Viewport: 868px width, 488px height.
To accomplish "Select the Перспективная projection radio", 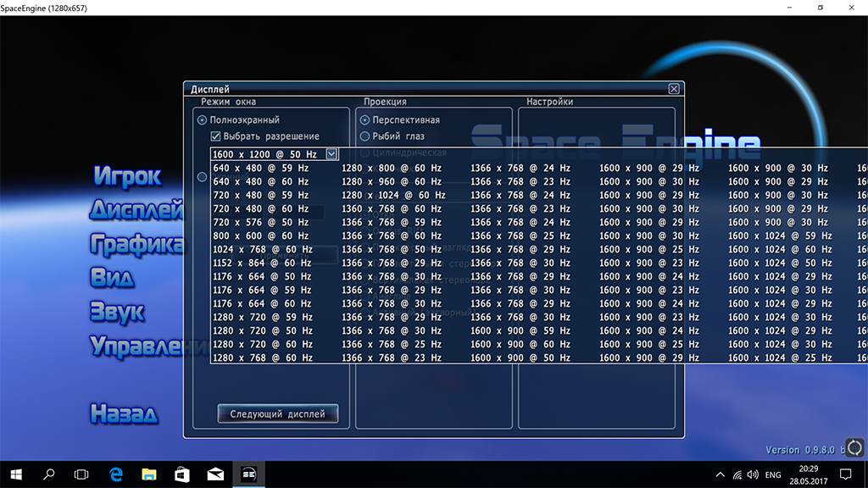I will [x=364, y=120].
